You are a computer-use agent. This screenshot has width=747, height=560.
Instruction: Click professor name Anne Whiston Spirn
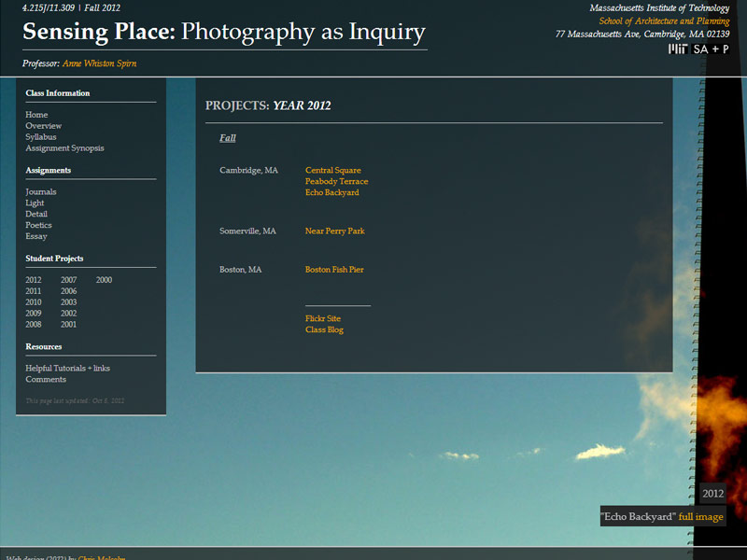(99, 64)
